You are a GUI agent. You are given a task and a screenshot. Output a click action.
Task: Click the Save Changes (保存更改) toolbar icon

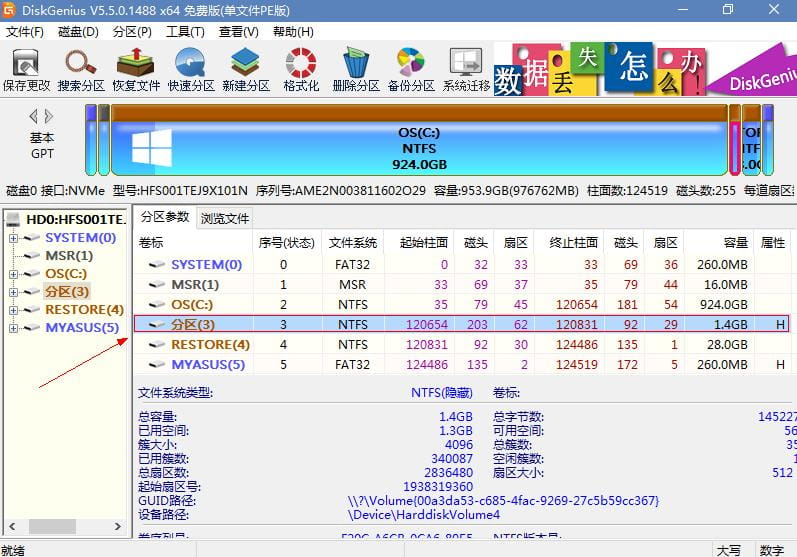coord(26,70)
